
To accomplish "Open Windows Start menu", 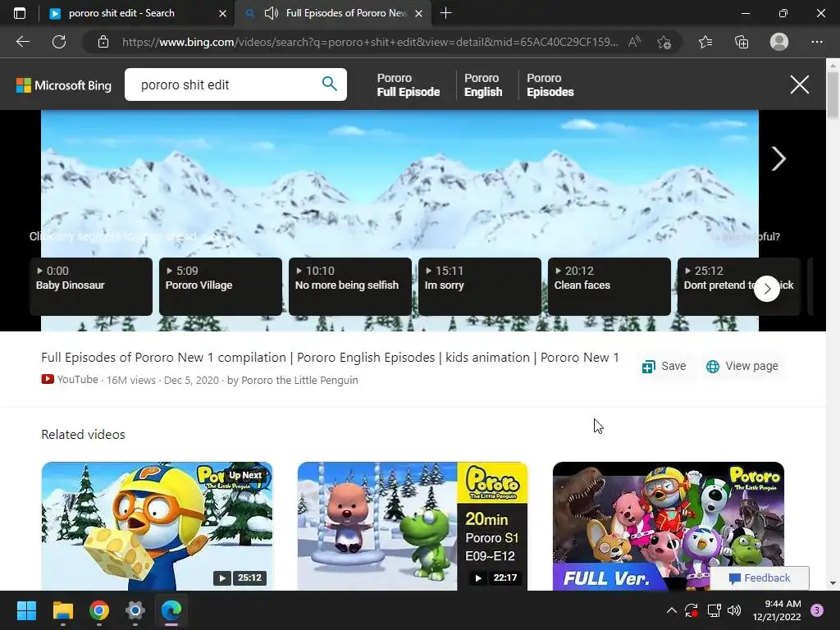I will [x=26, y=610].
